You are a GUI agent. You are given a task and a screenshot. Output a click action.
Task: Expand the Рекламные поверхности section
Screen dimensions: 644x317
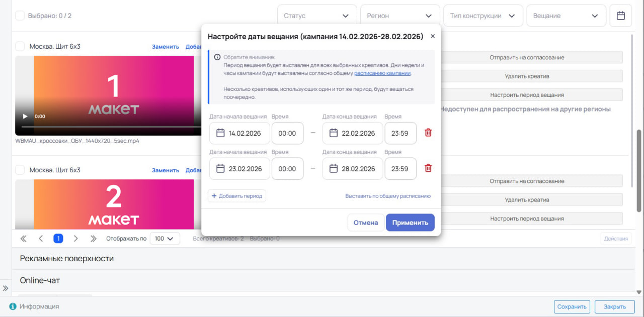[x=67, y=258]
